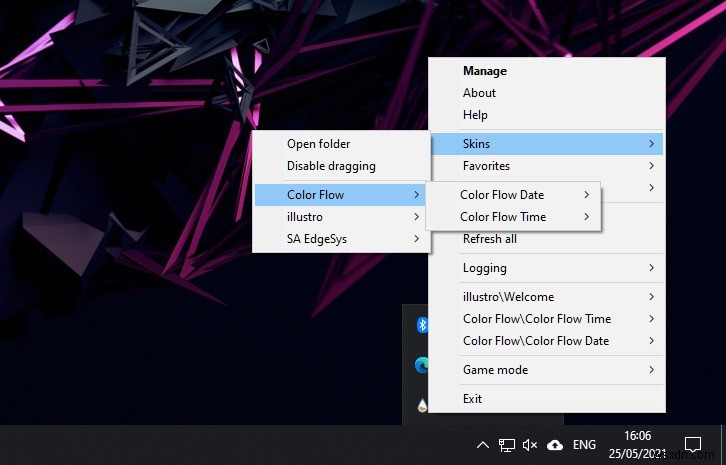This screenshot has height=465, width=726.
Task: Click the Favorites chevron arrow
Action: click(x=651, y=166)
